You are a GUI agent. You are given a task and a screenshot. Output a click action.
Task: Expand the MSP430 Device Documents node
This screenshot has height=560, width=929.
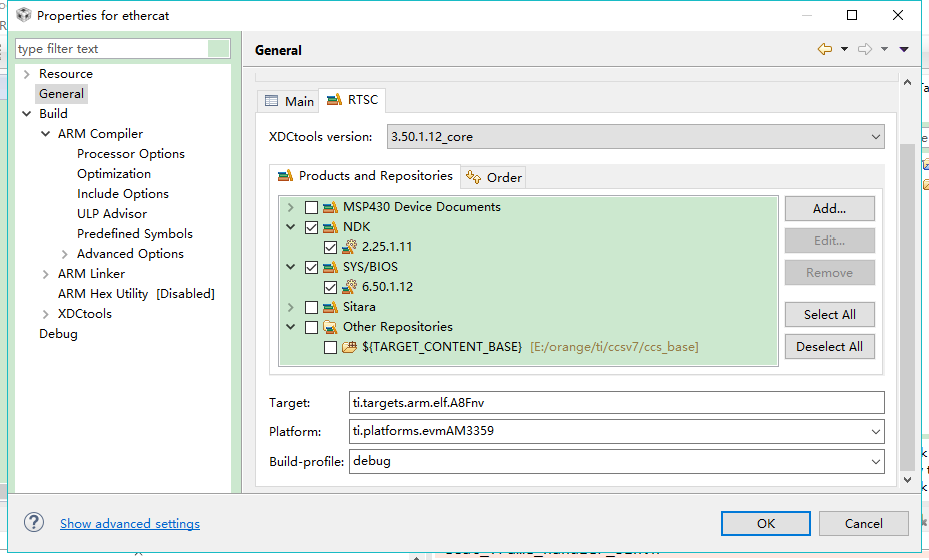pyautogui.click(x=290, y=207)
